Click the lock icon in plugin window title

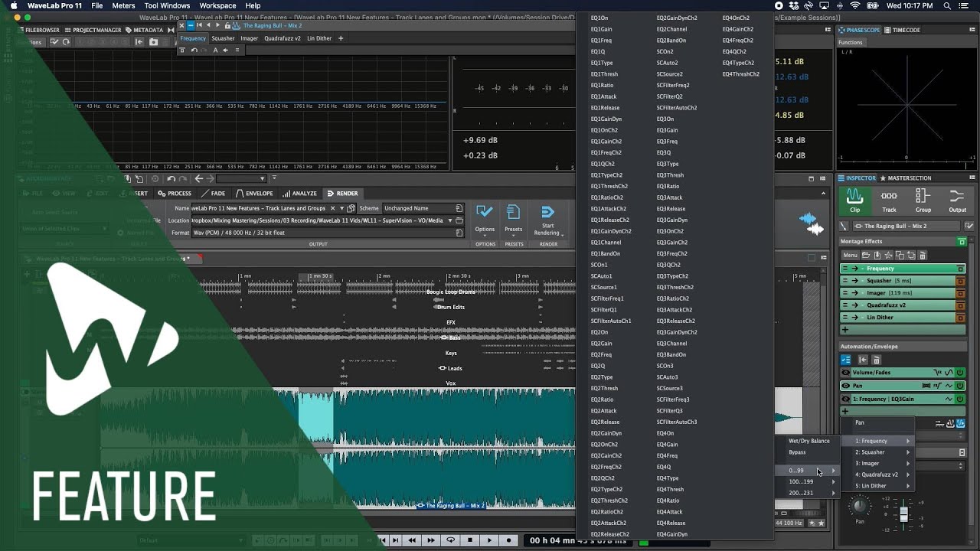click(227, 25)
